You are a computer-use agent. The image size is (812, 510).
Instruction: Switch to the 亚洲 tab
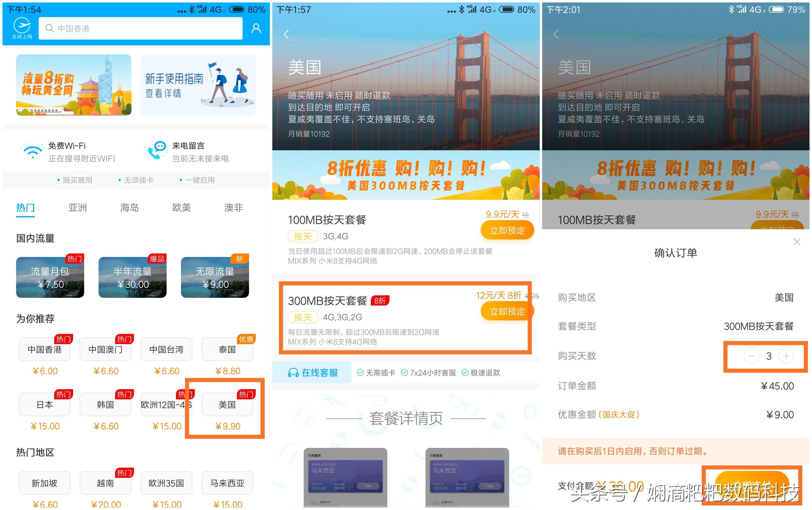pos(77,208)
